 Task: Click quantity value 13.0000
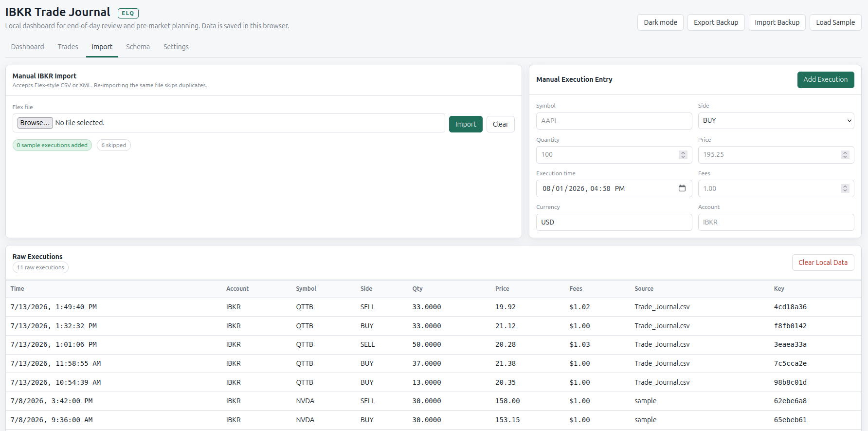pyautogui.click(x=427, y=382)
